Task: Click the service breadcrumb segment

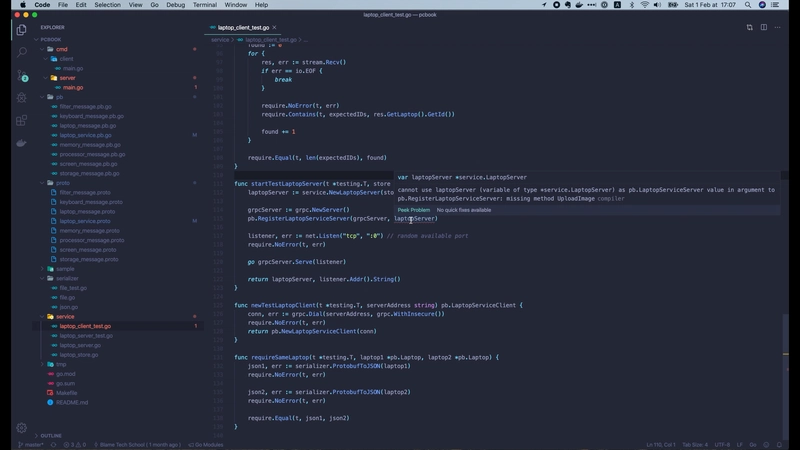Action: [x=220, y=40]
